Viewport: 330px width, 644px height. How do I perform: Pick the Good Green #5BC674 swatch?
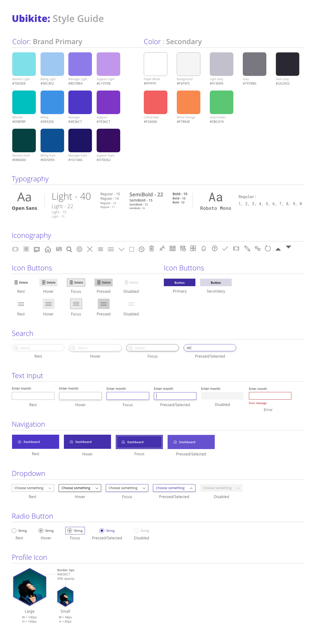pos(222,102)
